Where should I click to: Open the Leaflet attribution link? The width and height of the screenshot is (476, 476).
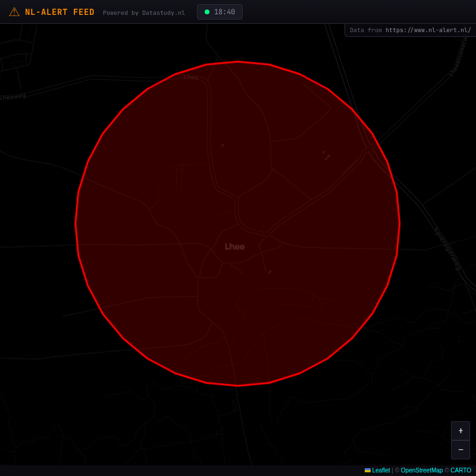click(x=381, y=470)
